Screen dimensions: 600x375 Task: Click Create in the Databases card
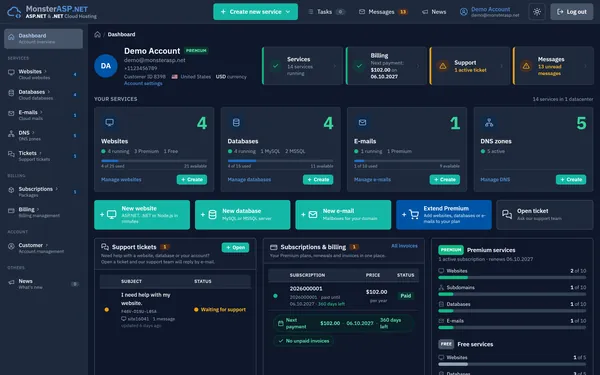pyautogui.click(x=318, y=179)
